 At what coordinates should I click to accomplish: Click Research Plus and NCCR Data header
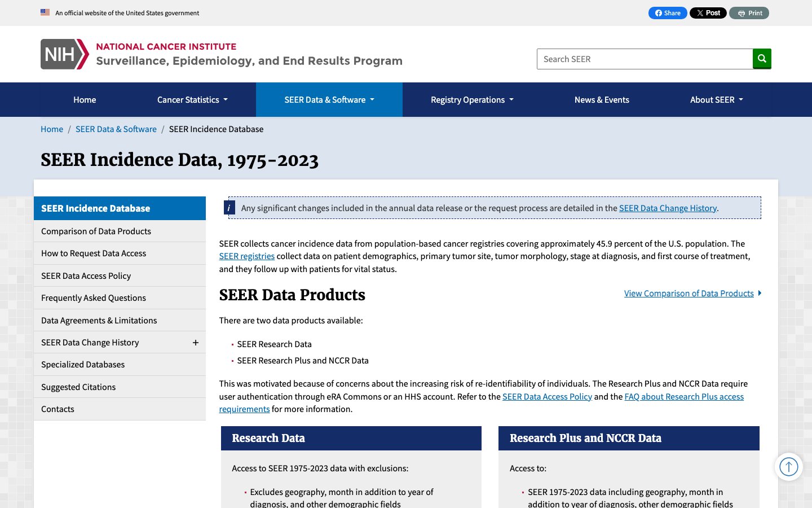click(629, 439)
